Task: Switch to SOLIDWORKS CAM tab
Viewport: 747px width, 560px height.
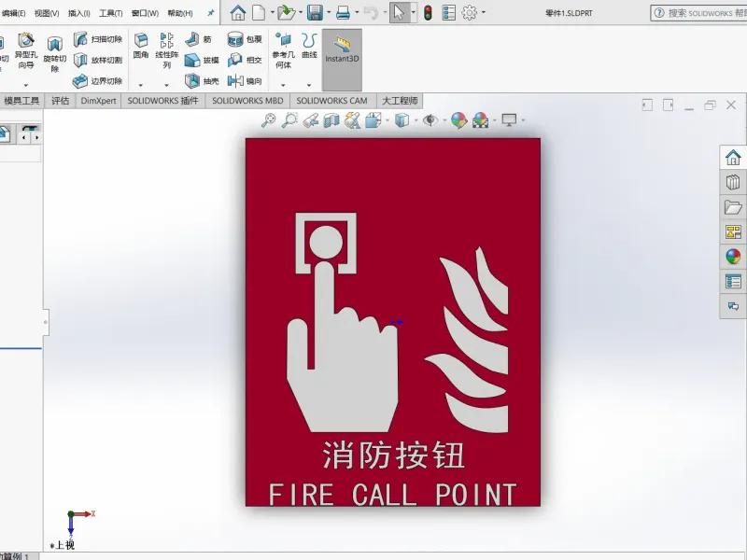Action: pyautogui.click(x=332, y=101)
